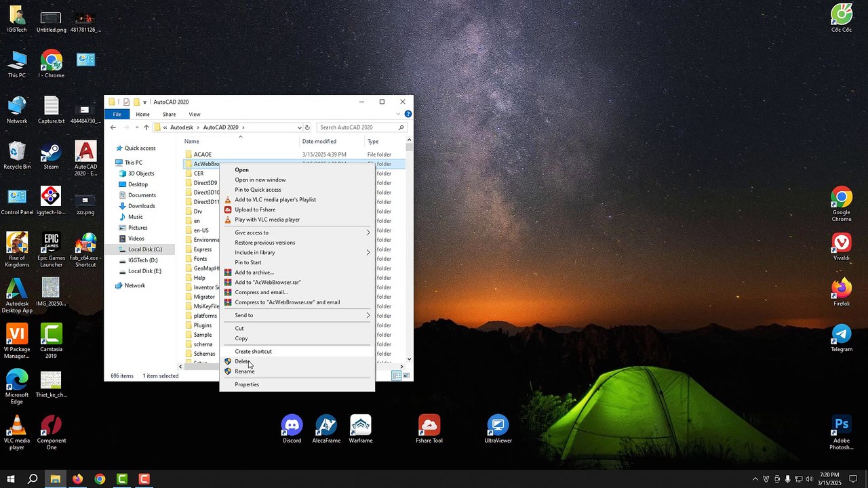Launch VI Package Manager icon
The width and height of the screenshot is (868, 488).
click(17, 342)
